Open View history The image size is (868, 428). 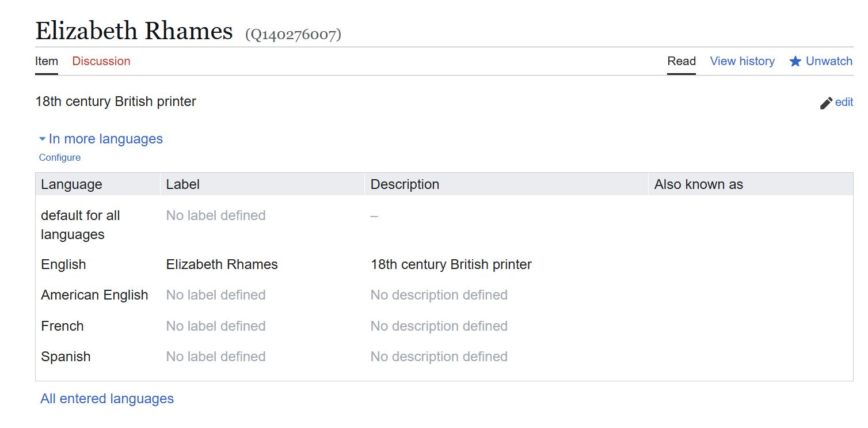[742, 61]
